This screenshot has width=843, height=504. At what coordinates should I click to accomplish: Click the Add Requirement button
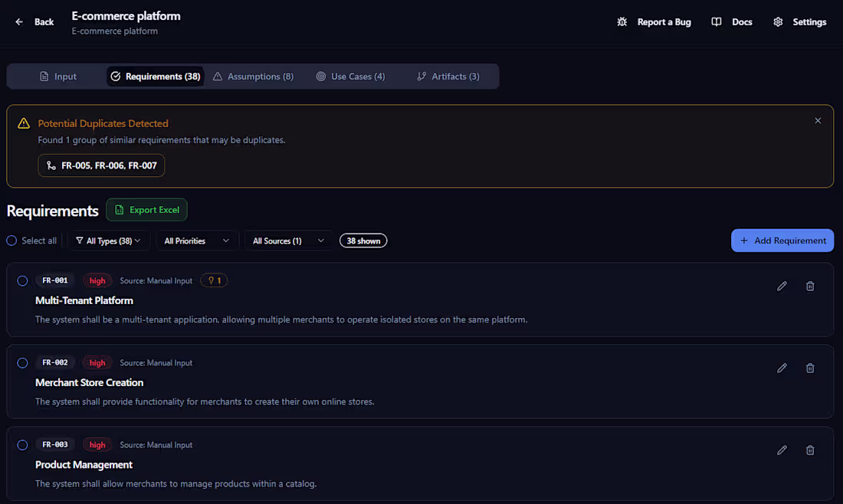(x=782, y=241)
